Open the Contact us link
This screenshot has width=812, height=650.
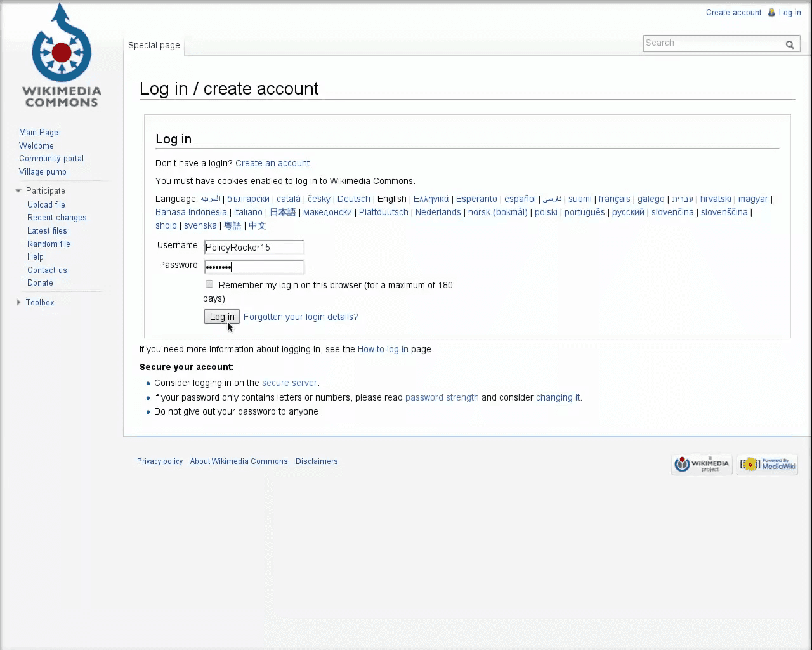tap(47, 270)
